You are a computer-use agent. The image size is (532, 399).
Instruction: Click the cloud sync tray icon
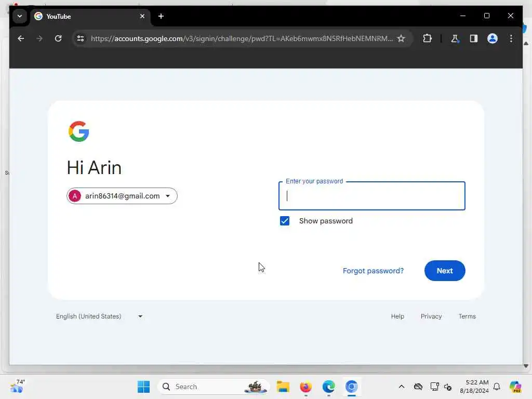pos(418,387)
